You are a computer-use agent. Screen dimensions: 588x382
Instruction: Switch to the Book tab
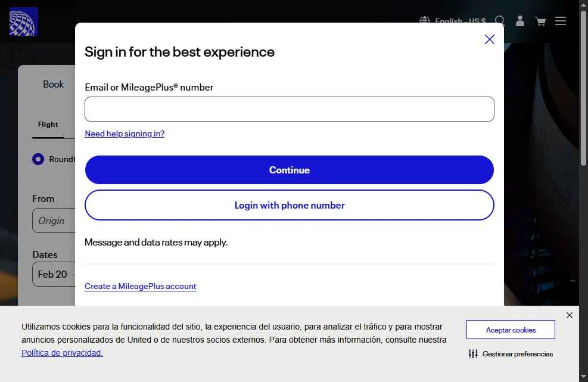[x=53, y=85]
